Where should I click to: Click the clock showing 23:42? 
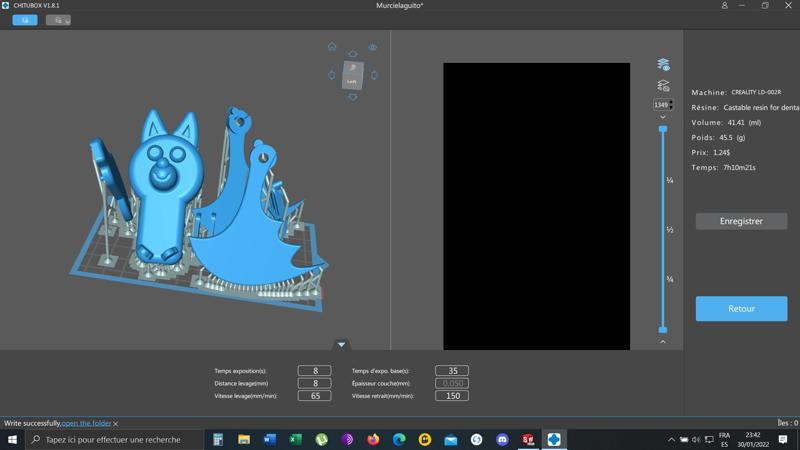(753, 439)
